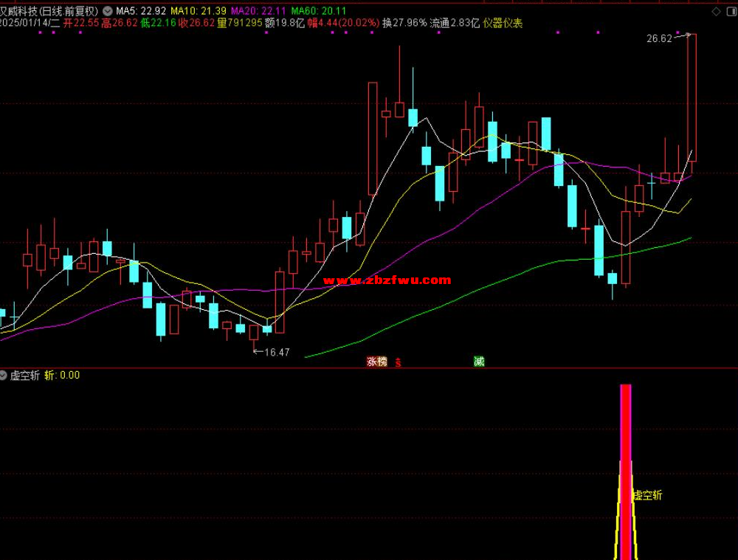Click the turnover amount 额19.8亿
738x560 pixels.
click(285, 23)
